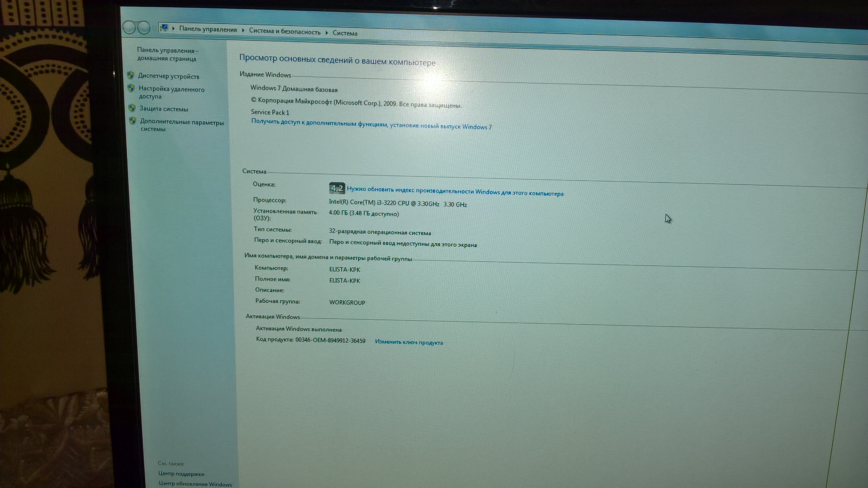Click 32-разрядная операционная система text

point(380,232)
